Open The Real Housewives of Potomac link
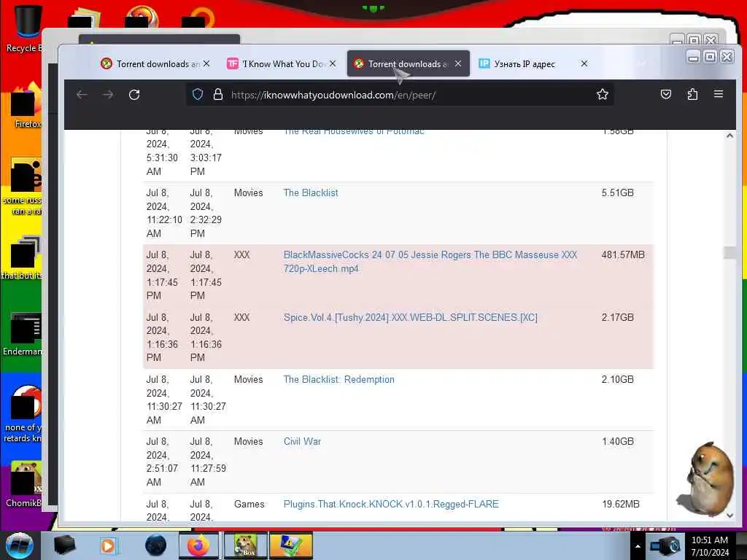Viewport: 747px width, 560px height. tap(354, 132)
